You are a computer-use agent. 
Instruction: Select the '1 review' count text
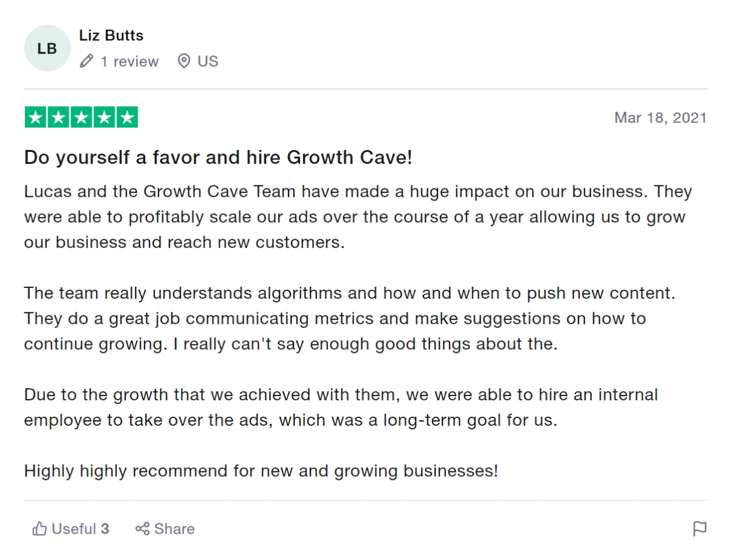(129, 61)
